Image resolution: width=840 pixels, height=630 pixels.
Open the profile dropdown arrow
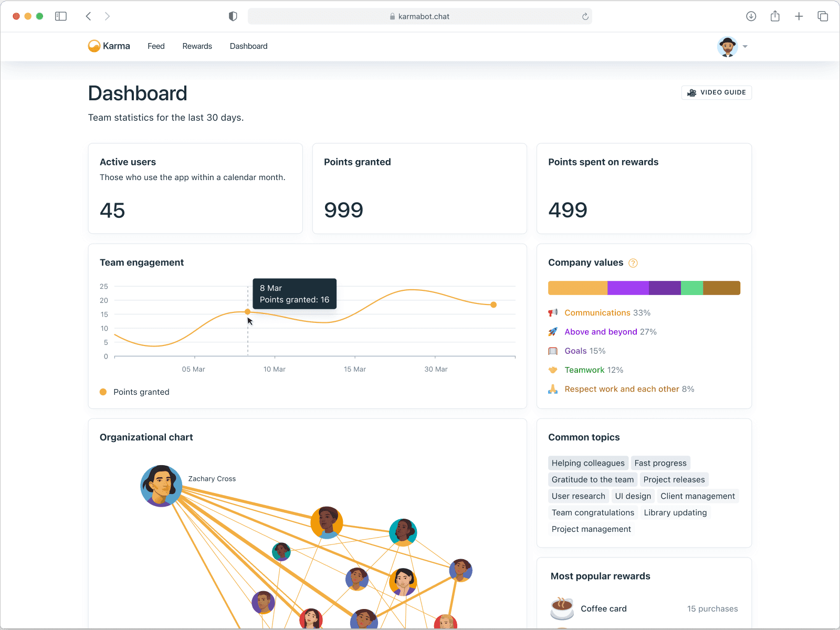745,47
